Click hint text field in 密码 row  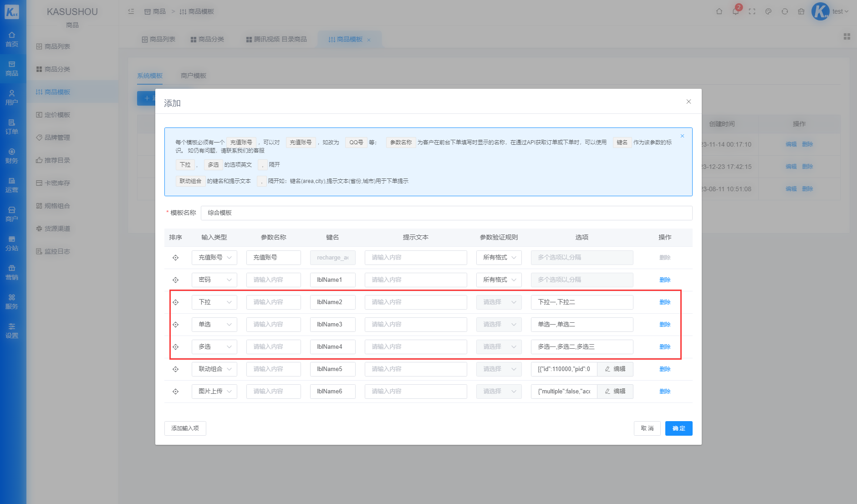416,280
